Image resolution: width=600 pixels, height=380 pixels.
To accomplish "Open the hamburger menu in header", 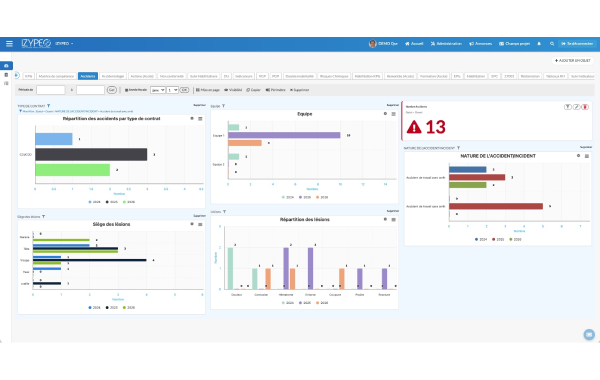I will pos(9,44).
